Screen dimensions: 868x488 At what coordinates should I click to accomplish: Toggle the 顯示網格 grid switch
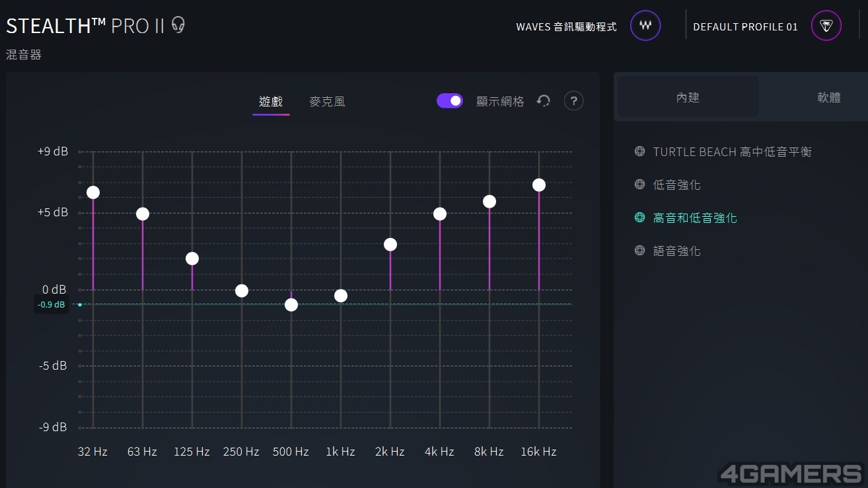tap(450, 101)
